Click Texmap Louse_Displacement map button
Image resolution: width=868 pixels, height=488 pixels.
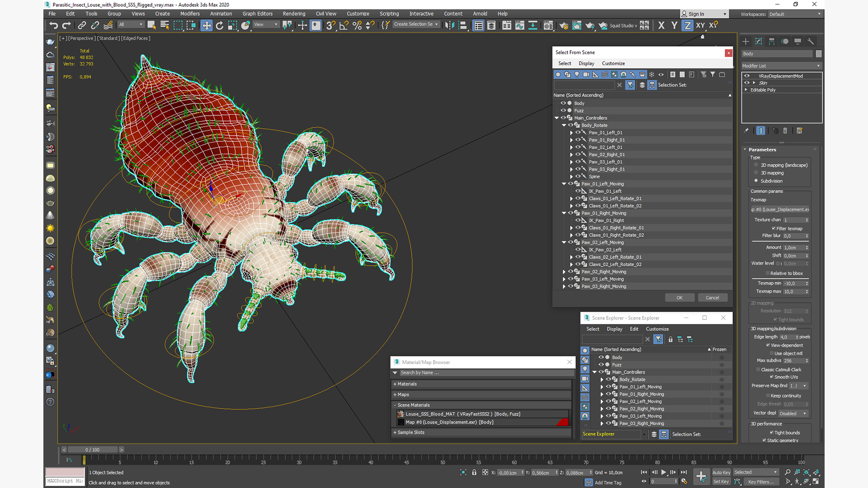[x=780, y=210]
